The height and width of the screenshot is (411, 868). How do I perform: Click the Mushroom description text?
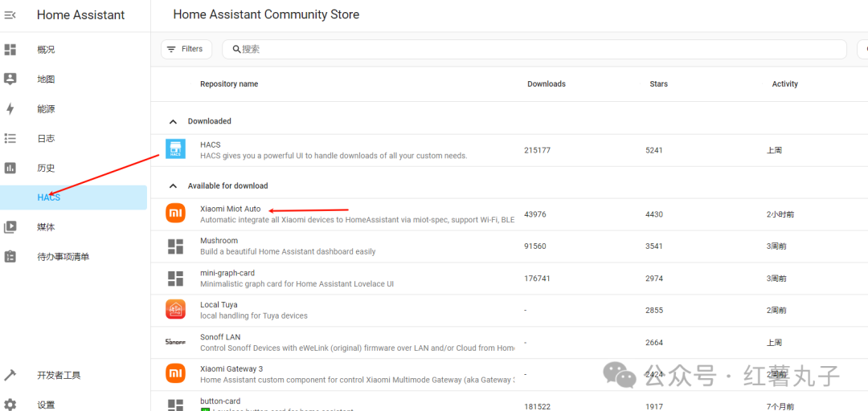(288, 252)
